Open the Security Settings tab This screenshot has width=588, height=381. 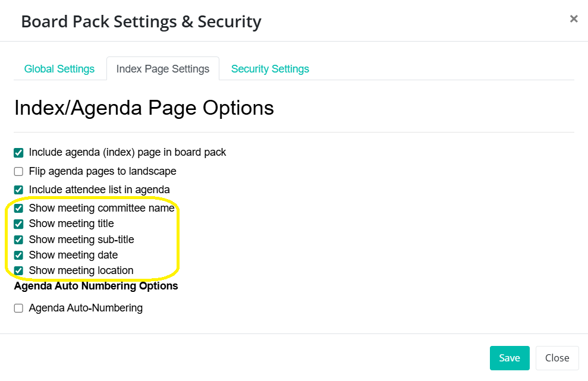tap(270, 69)
